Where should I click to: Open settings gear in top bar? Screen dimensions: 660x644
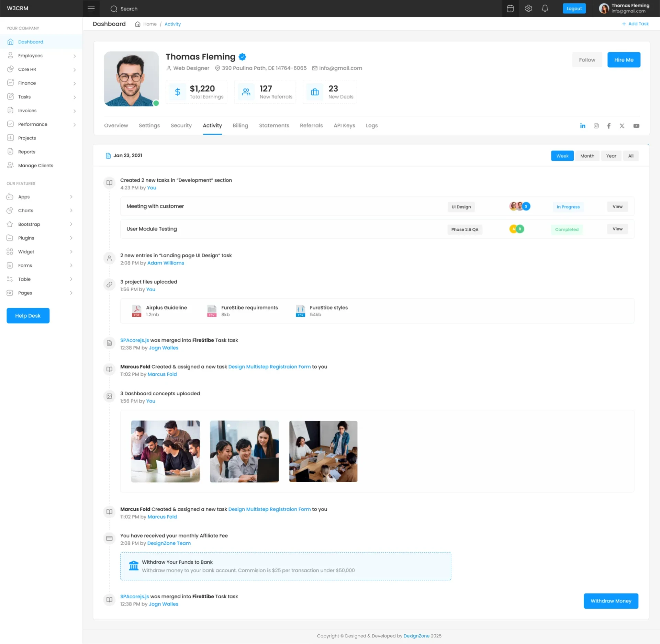(x=528, y=9)
